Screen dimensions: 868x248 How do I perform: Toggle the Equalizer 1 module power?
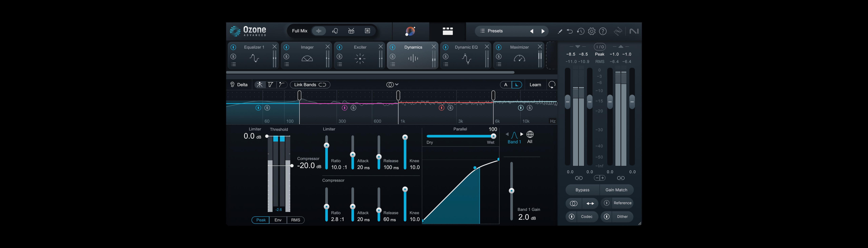click(233, 47)
